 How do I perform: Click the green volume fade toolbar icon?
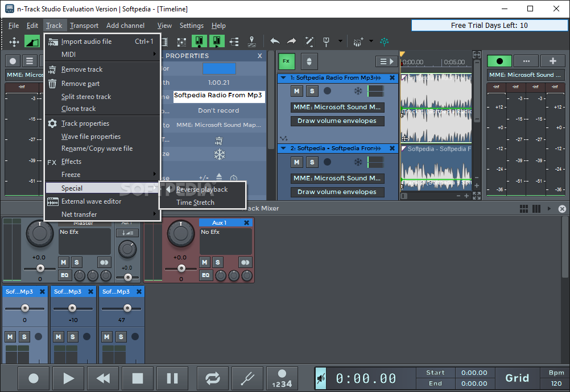[x=32, y=42]
